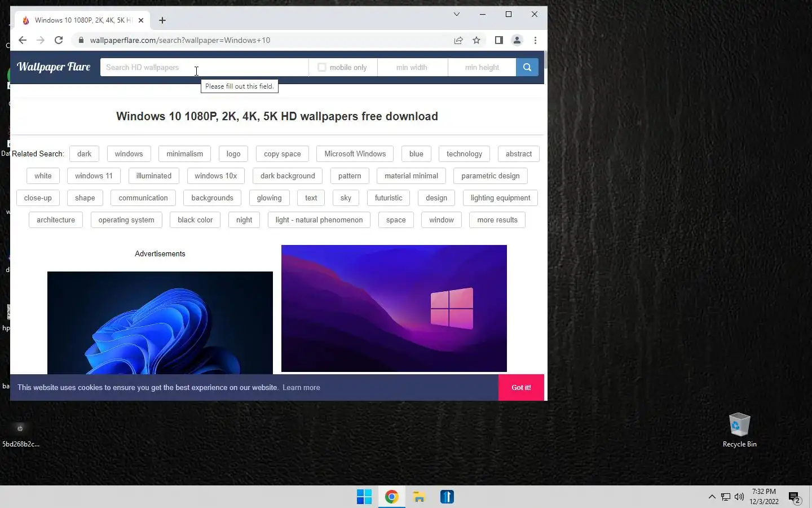Bookmark this page with the star icon

tap(476, 40)
